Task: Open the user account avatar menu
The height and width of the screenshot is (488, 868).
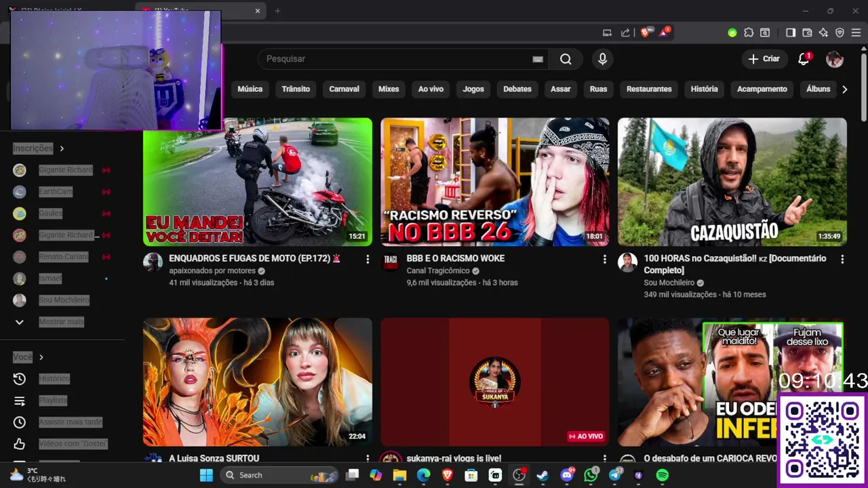Action: 835,59
